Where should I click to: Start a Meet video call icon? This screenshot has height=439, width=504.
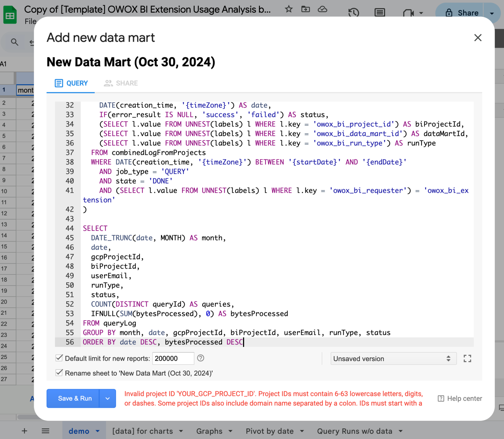(x=408, y=13)
